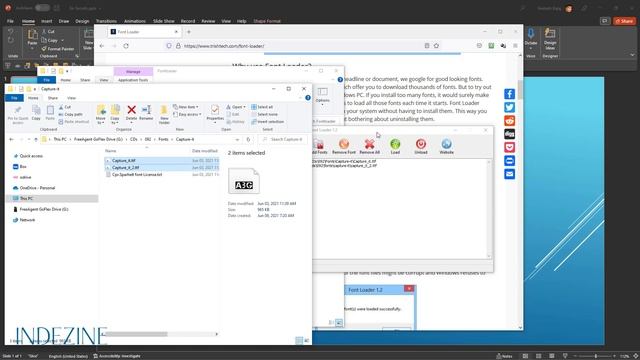Screen dimensions: 640x360
Task: Toggle PowerPoint AutoSave switch
Action: [x=42, y=8]
